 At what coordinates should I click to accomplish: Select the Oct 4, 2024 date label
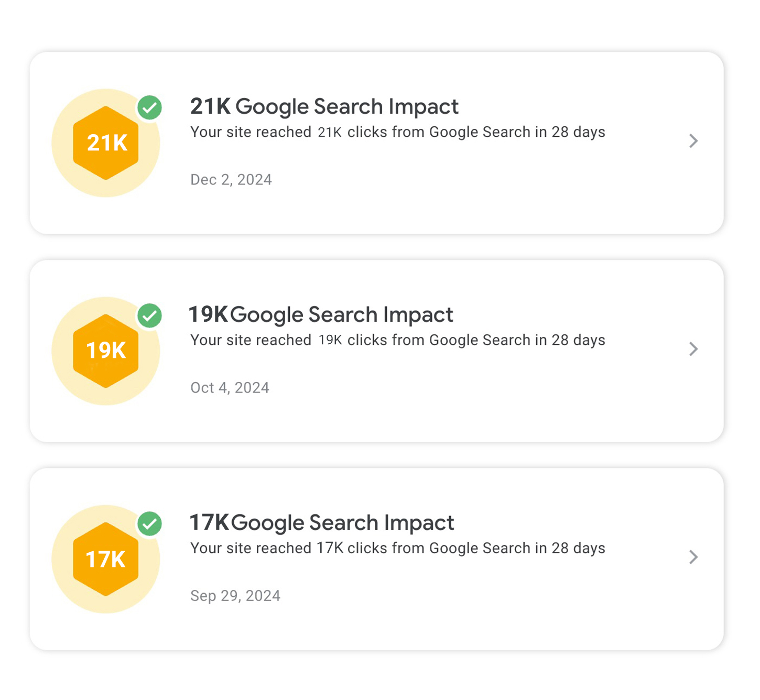[x=230, y=388]
